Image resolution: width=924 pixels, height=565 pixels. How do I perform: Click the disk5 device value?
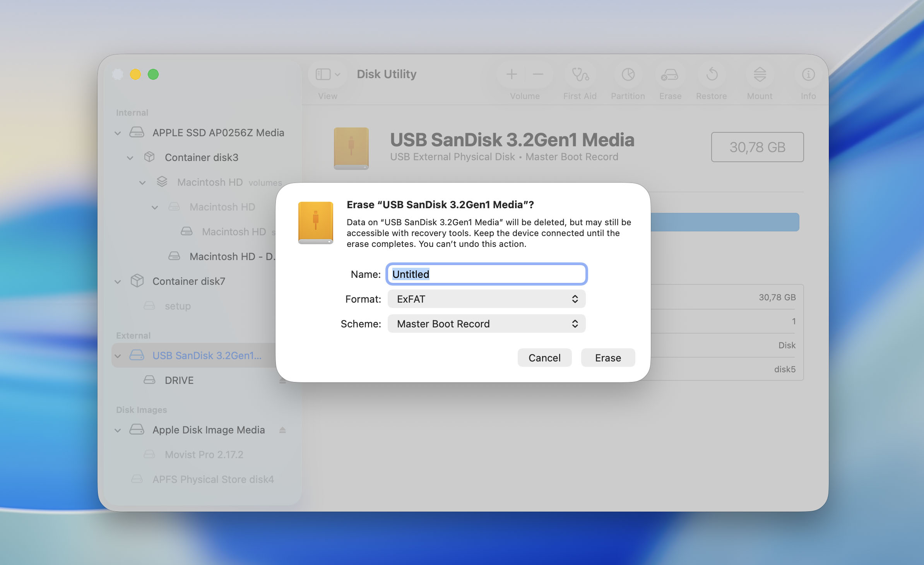(785, 369)
